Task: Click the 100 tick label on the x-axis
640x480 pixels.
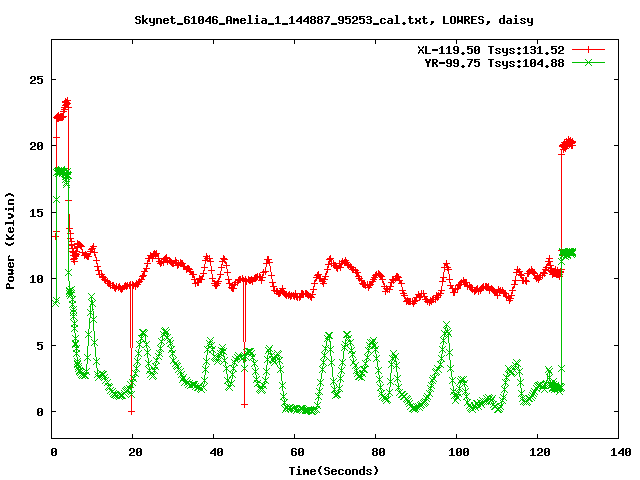Action: click(457, 452)
